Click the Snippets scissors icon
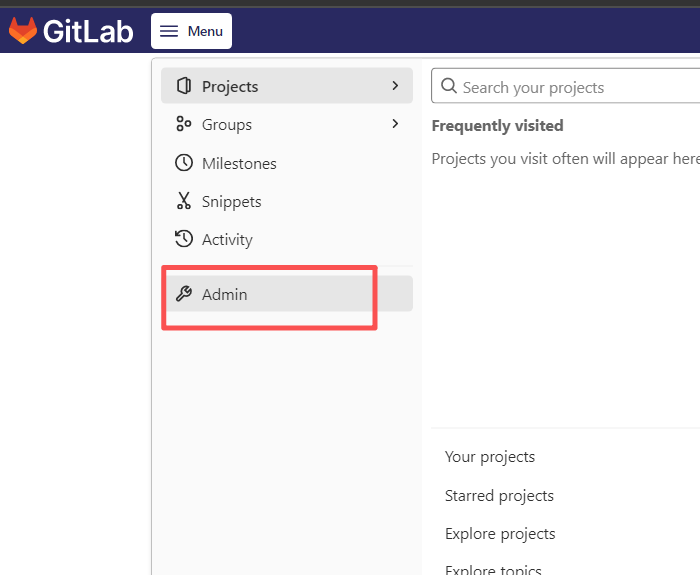 tap(184, 201)
